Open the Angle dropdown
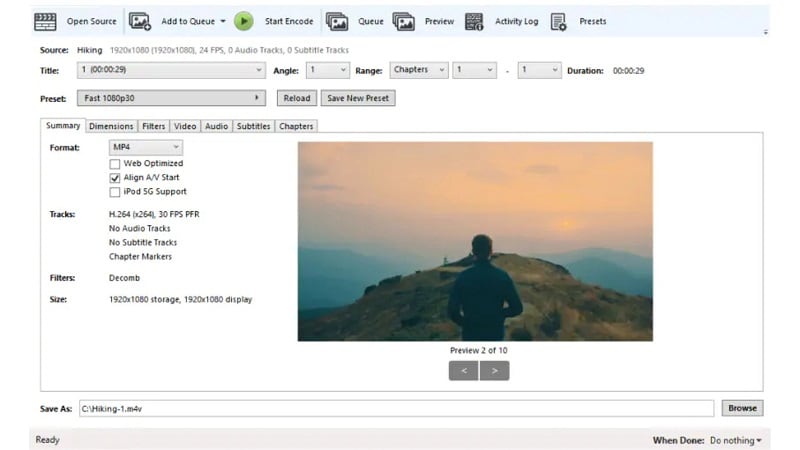The height and width of the screenshot is (450, 800). [x=328, y=70]
